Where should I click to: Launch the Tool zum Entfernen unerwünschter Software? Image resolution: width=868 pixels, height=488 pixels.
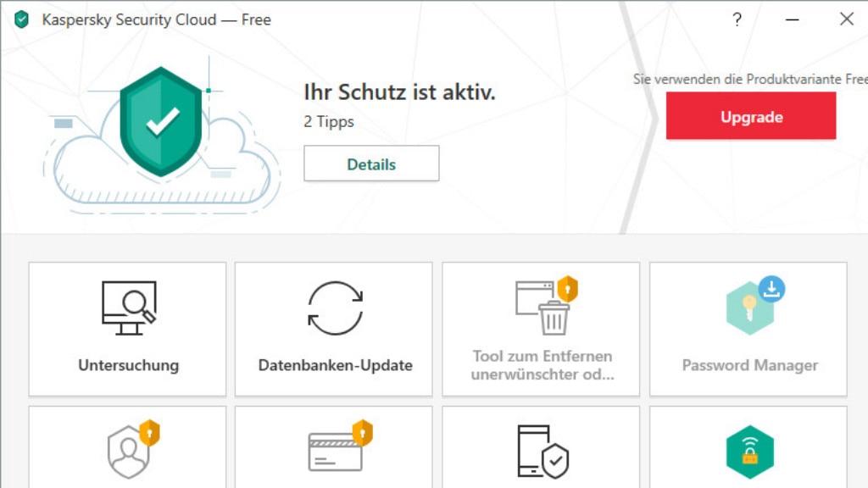[540, 329]
